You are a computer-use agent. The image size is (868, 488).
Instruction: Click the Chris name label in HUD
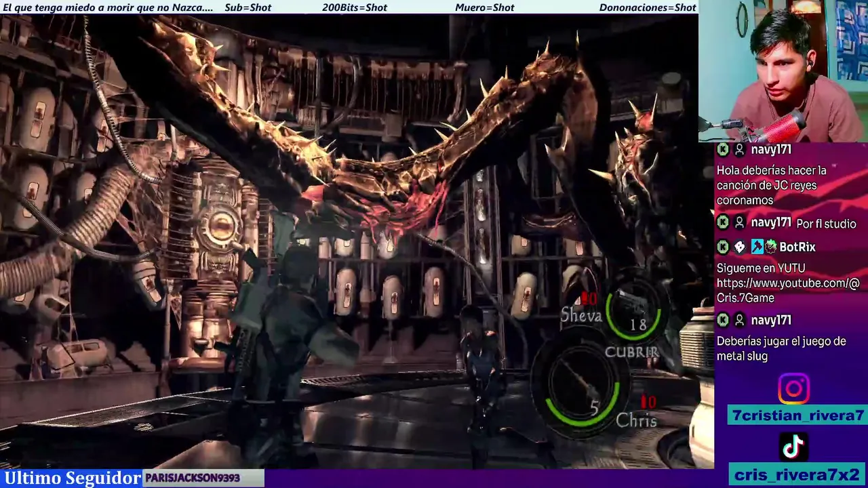tap(636, 421)
